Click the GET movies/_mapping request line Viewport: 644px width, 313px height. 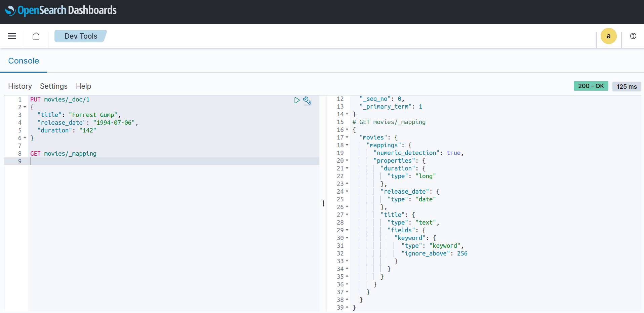[63, 154]
